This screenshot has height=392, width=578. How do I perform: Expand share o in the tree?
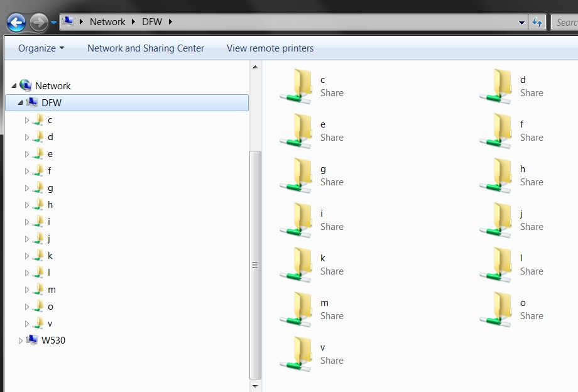click(x=26, y=307)
